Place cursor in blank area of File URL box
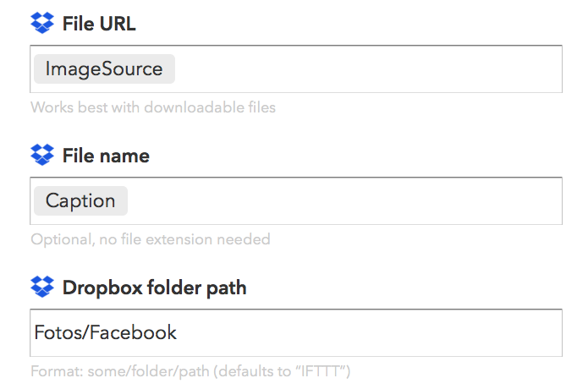This screenshot has height=389, width=588. [x=367, y=69]
